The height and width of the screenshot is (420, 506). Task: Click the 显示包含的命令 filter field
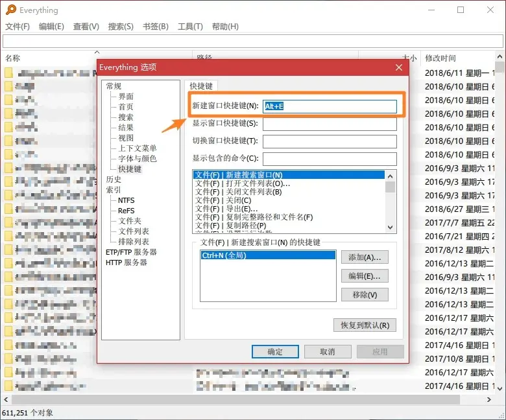[330, 159]
